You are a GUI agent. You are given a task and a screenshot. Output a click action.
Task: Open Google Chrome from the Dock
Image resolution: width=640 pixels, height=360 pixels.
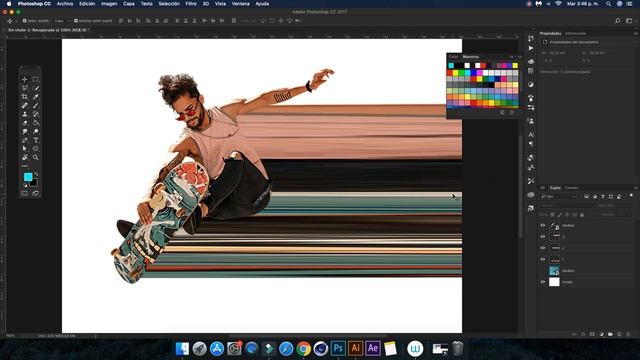[303, 349]
